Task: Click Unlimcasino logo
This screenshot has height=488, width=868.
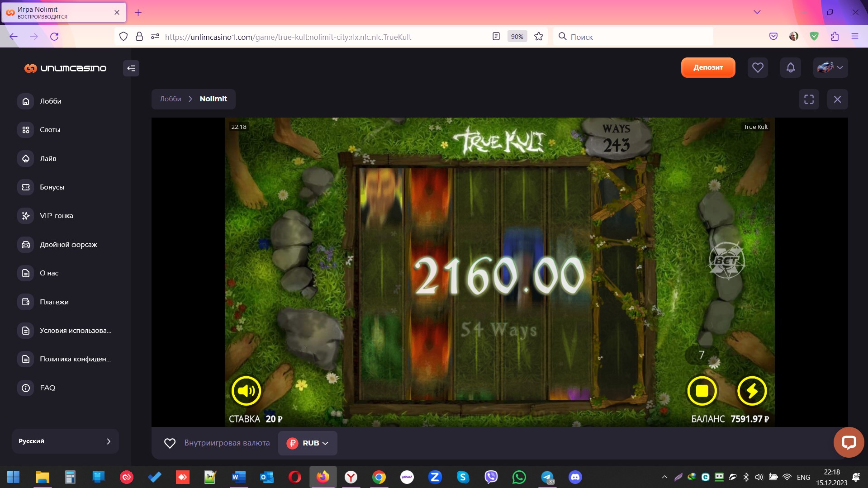Action: (66, 68)
